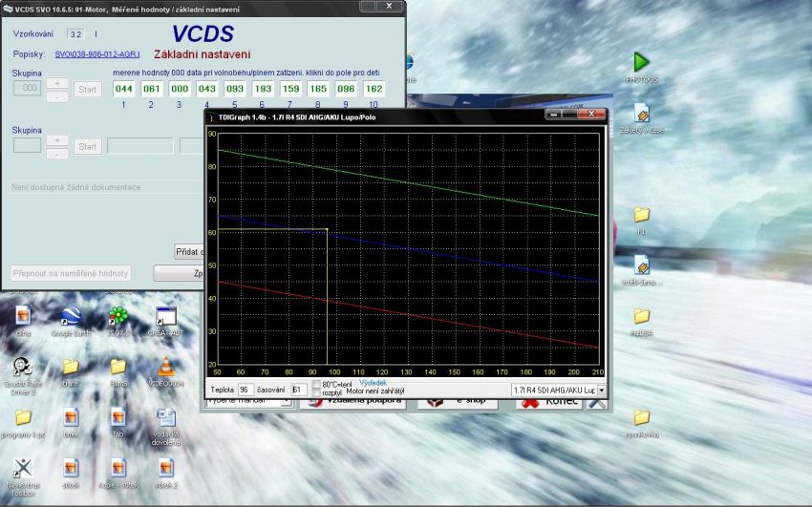Open the VLC VIDEO0004 file icon

pyautogui.click(x=165, y=367)
